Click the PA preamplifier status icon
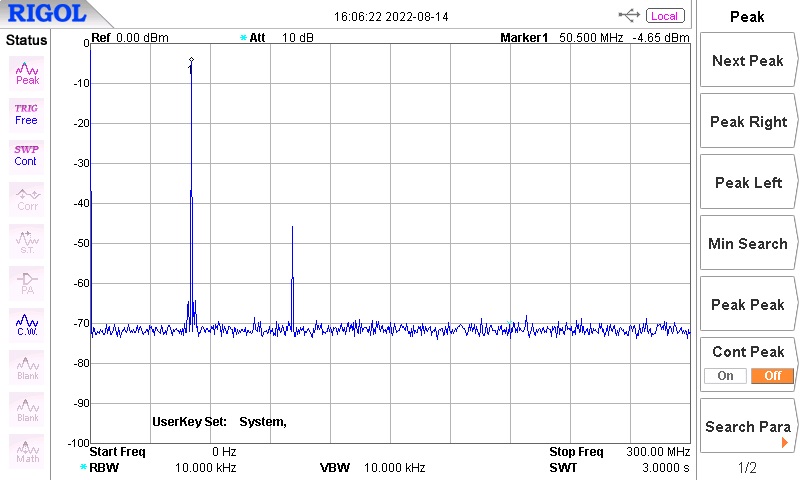This screenshot has height=480, width=800. (x=27, y=283)
